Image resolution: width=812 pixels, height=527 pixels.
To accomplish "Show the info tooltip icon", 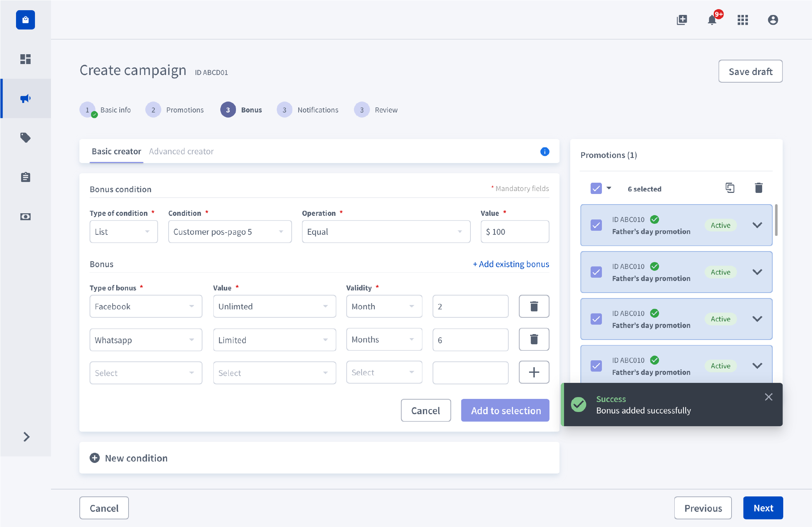I will [545, 151].
